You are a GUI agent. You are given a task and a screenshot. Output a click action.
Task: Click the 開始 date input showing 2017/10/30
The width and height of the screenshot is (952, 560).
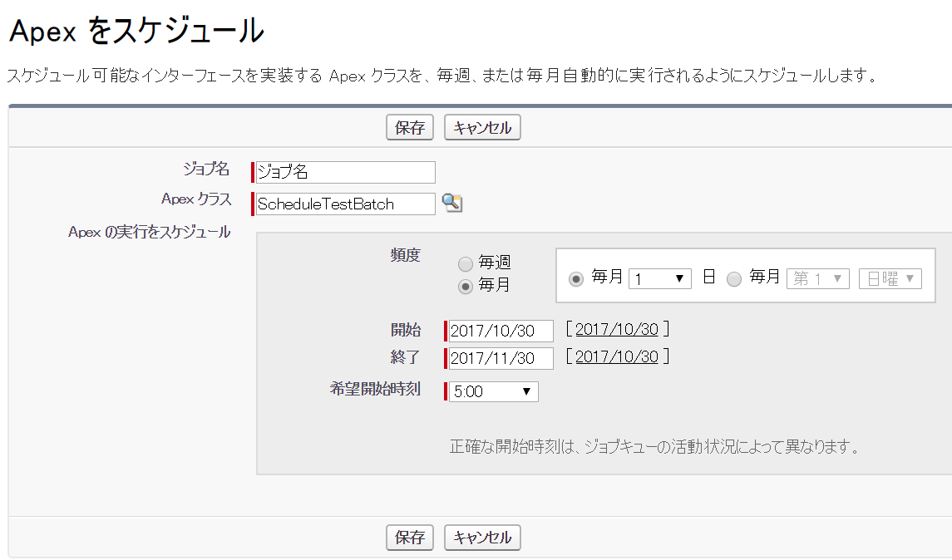[x=499, y=330]
